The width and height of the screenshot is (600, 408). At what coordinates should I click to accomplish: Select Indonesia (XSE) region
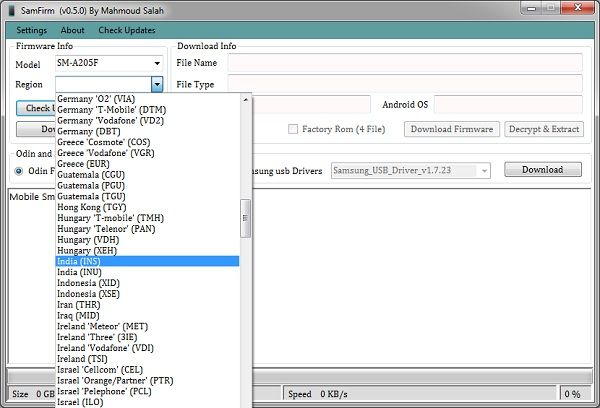click(x=147, y=294)
